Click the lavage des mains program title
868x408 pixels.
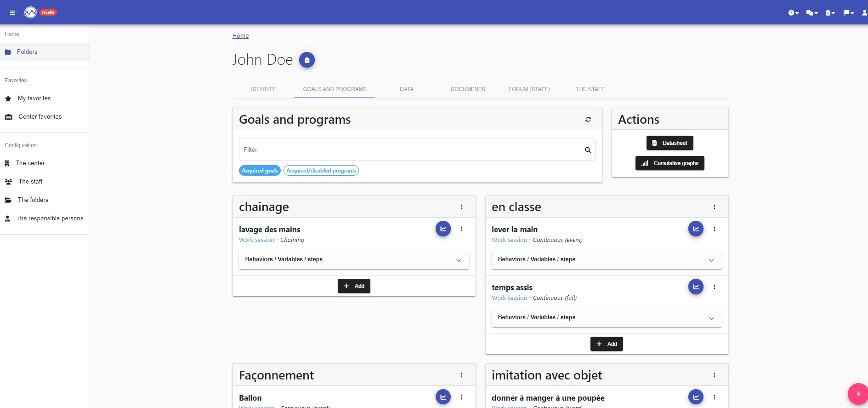point(269,230)
